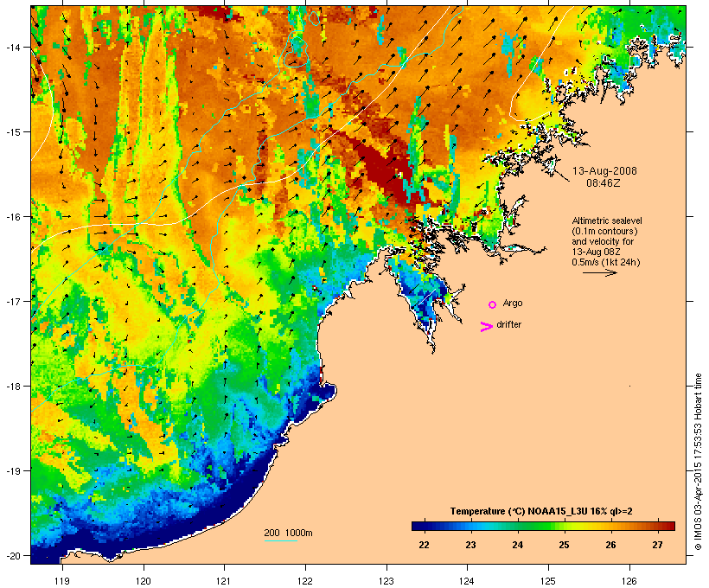Screen dimensions: 709x588
Task: Click the vertical IMOS copyright timestamp text
Action: point(698,462)
